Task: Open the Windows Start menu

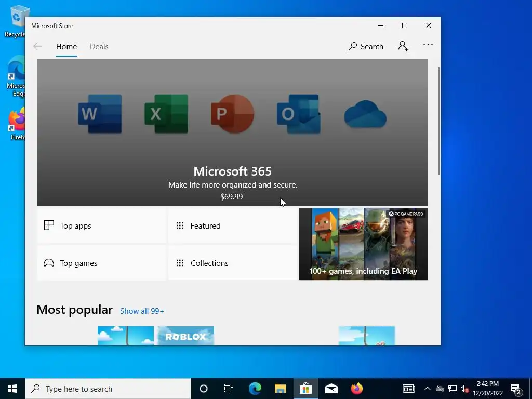Action: pos(12,389)
